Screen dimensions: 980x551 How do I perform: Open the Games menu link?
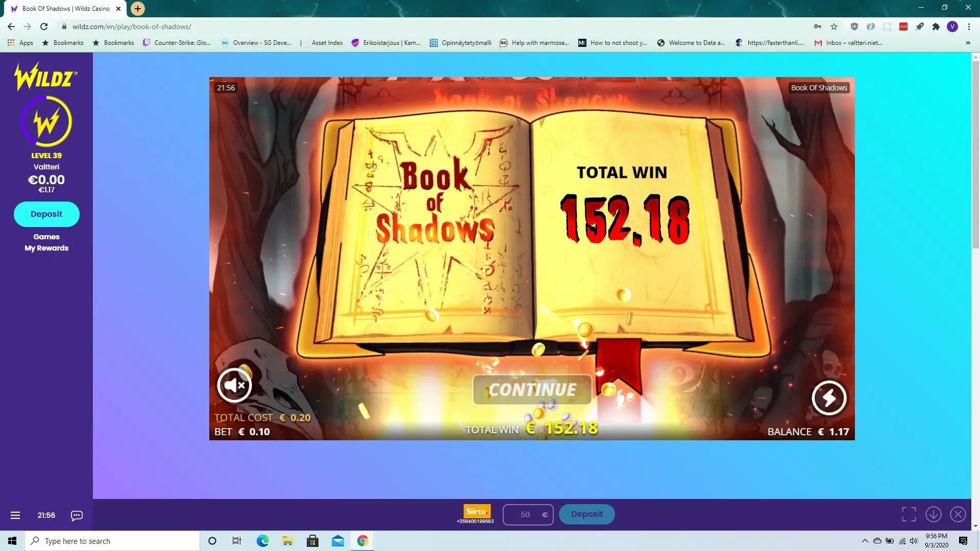(46, 237)
